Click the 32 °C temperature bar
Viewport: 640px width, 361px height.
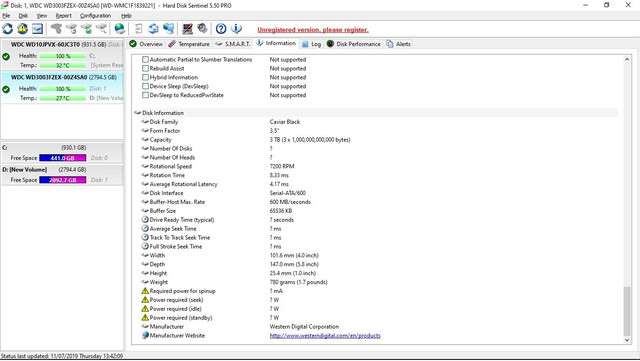coord(63,65)
